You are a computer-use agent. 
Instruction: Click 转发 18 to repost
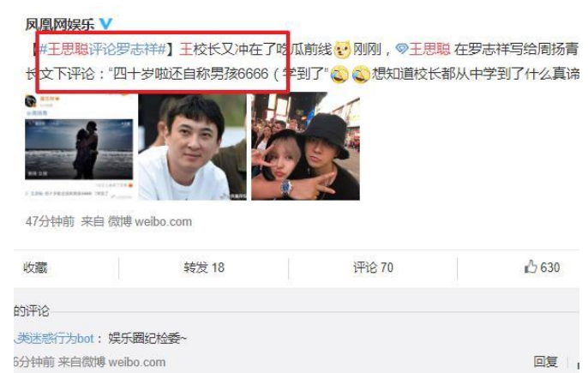click(204, 268)
